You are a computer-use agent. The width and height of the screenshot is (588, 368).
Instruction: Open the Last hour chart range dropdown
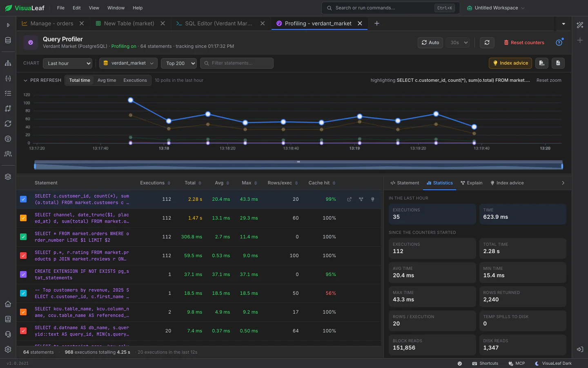click(x=68, y=63)
